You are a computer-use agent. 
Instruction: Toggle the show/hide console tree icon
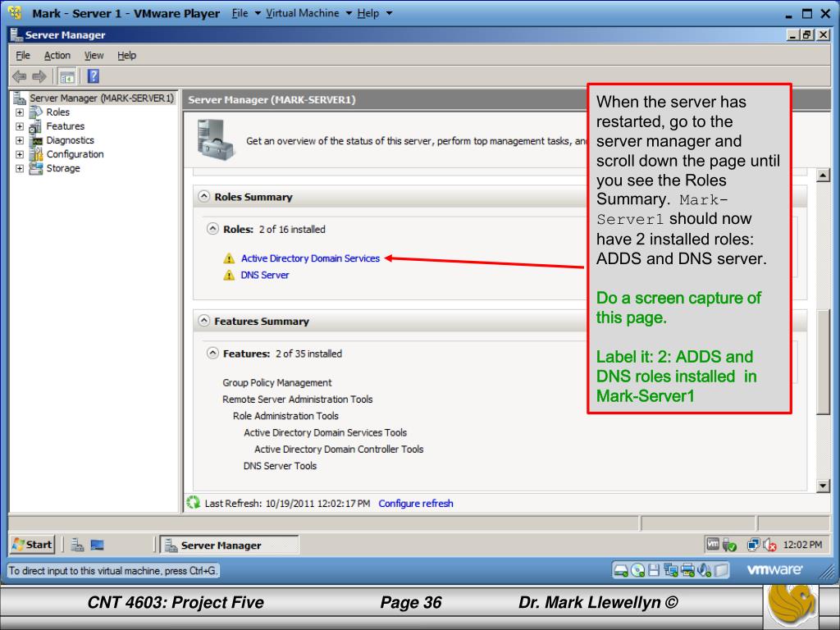click(67, 76)
